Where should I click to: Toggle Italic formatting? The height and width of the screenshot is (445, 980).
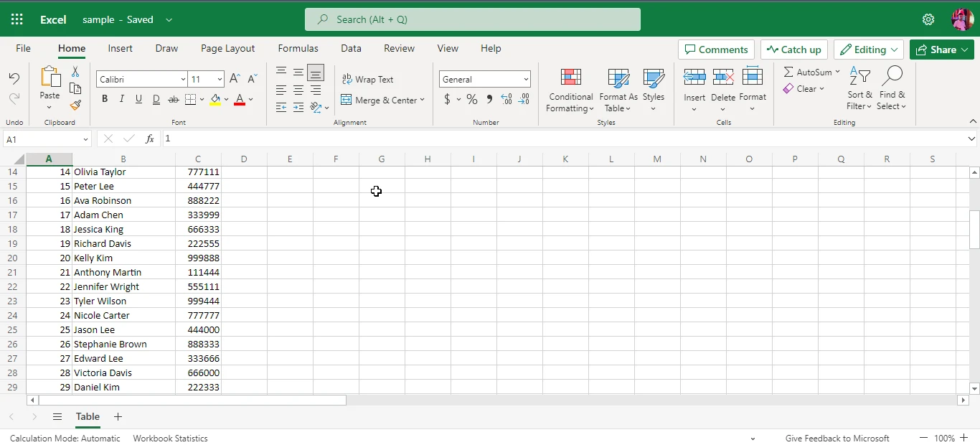pyautogui.click(x=121, y=100)
